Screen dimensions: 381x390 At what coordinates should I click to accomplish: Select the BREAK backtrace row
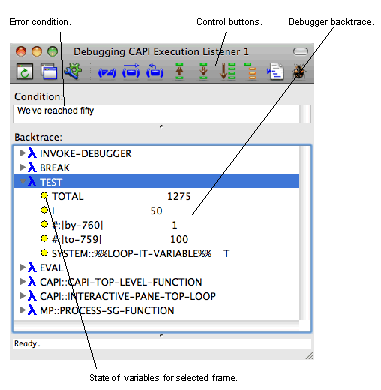pyautogui.click(x=156, y=167)
